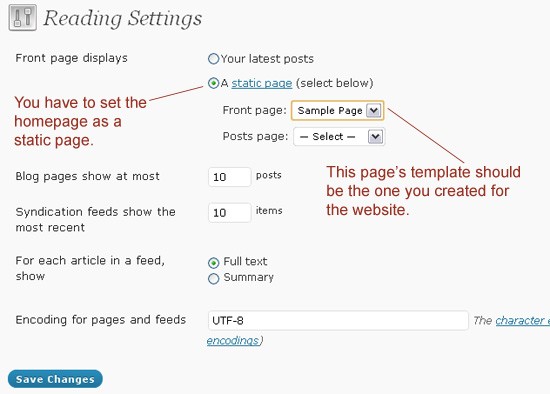Choose 'Summary' for feed articles
This screenshot has height=394, width=550.
coord(213,279)
